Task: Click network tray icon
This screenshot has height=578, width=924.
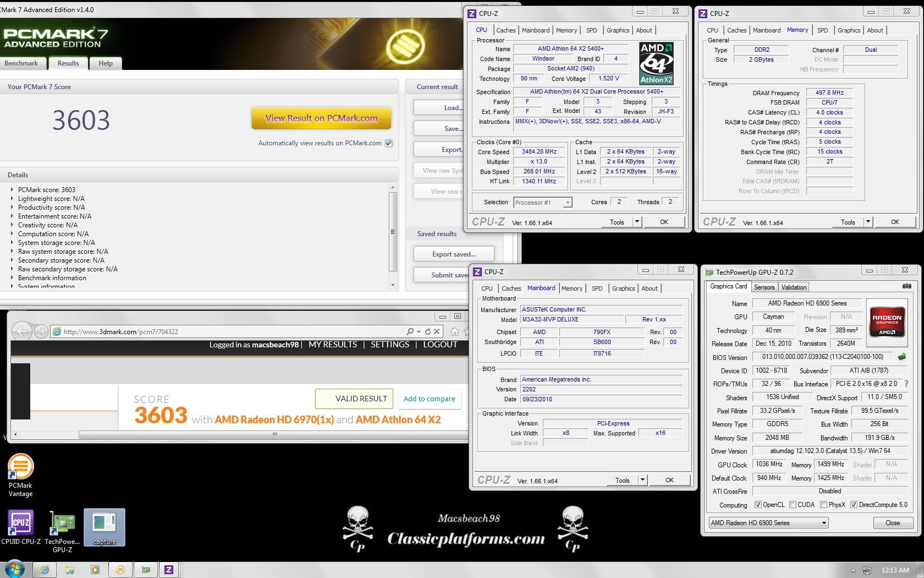Action: 867,570
